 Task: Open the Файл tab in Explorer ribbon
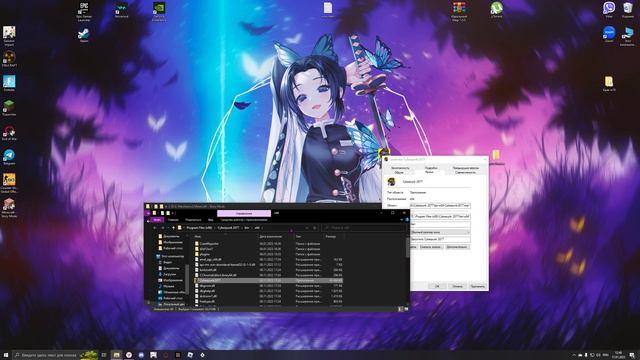[156, 220]
